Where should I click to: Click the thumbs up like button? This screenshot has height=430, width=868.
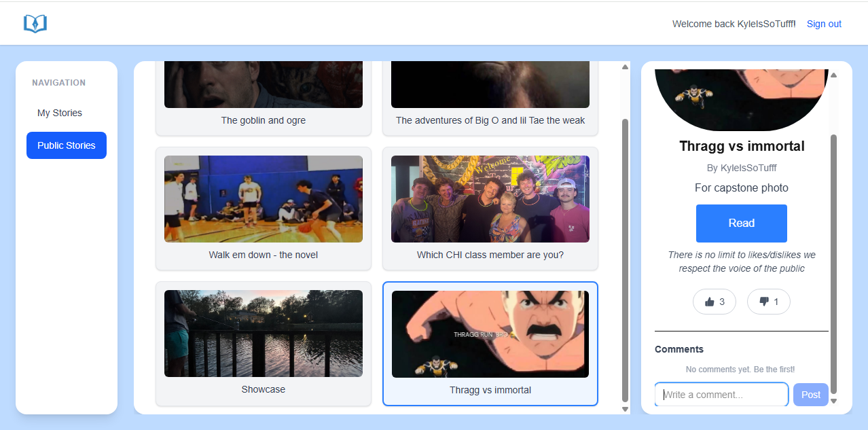click(x=715, y=302)
